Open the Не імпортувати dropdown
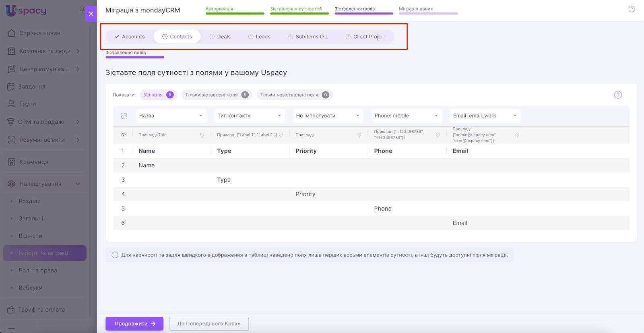 click(x=328, y=116)
